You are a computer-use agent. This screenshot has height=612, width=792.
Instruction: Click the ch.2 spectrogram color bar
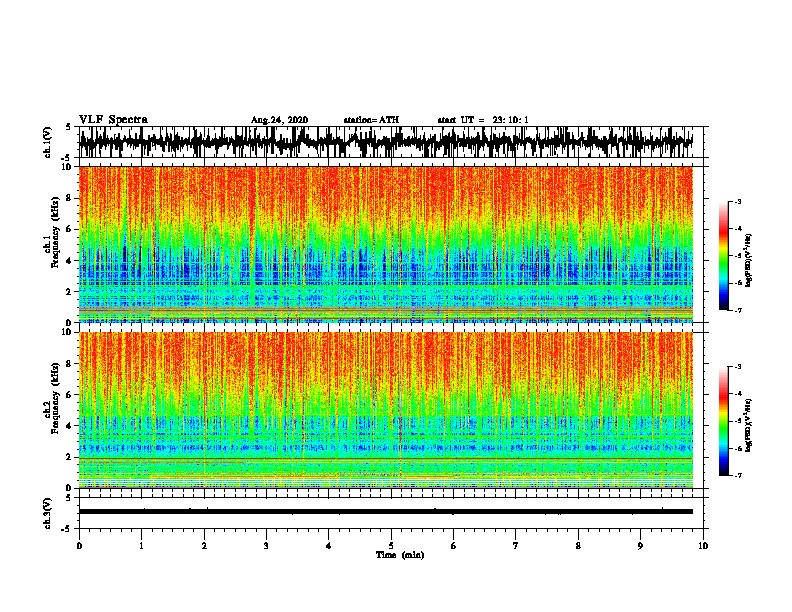coord(723,421)
